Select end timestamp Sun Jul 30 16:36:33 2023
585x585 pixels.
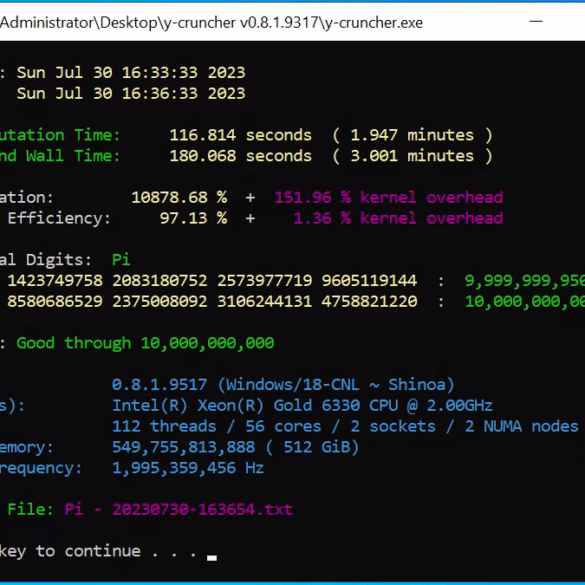[x=131, y=93]
